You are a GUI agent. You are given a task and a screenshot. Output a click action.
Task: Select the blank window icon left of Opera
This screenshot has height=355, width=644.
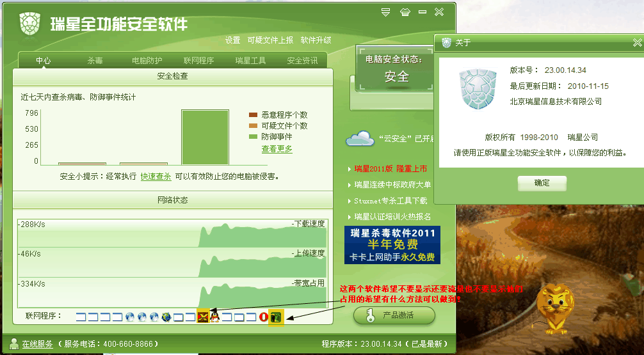click(x=252, y=317)
